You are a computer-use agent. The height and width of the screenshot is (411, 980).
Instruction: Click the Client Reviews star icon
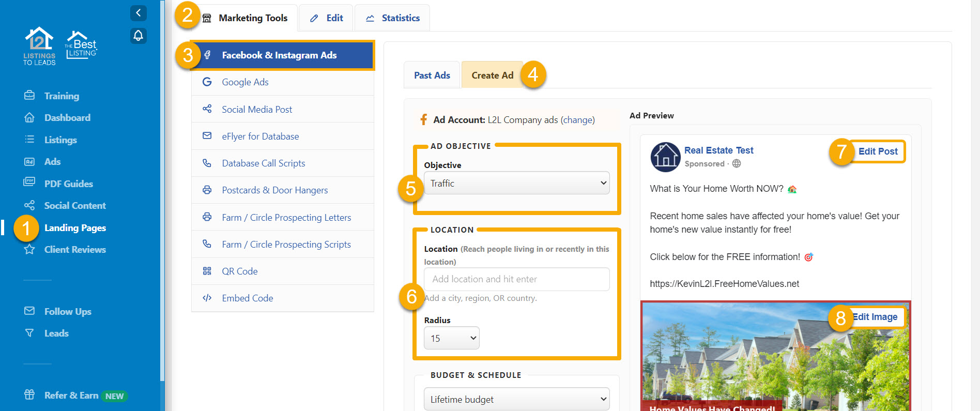pos(29,250)
